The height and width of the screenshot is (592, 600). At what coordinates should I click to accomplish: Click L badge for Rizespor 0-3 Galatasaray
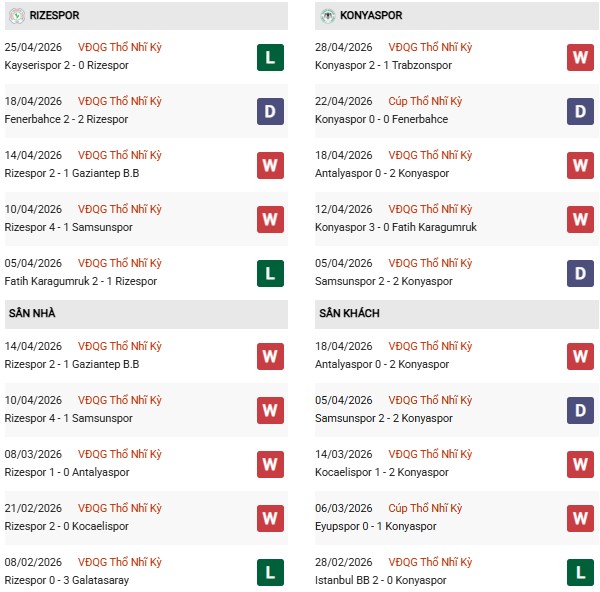point(270,572)
